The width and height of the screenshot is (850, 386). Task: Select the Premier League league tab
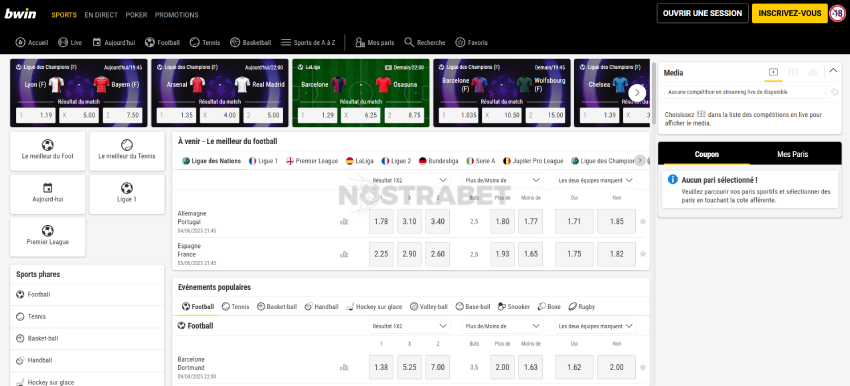(x=312, y=161)
